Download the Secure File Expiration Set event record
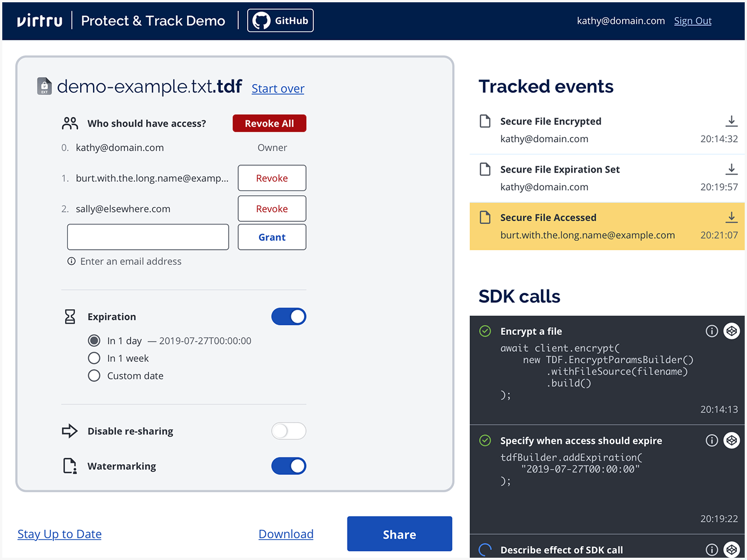The height and width of the screenshot is (560, 747). [731, 169]
